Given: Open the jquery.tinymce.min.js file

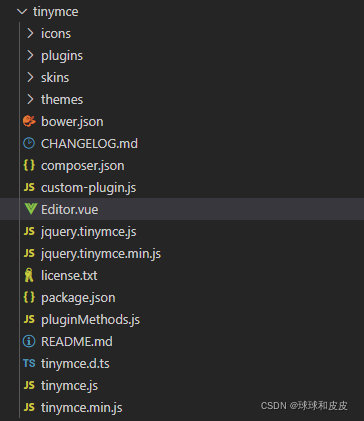Looking at the screenshot, I should click(101, 254).
